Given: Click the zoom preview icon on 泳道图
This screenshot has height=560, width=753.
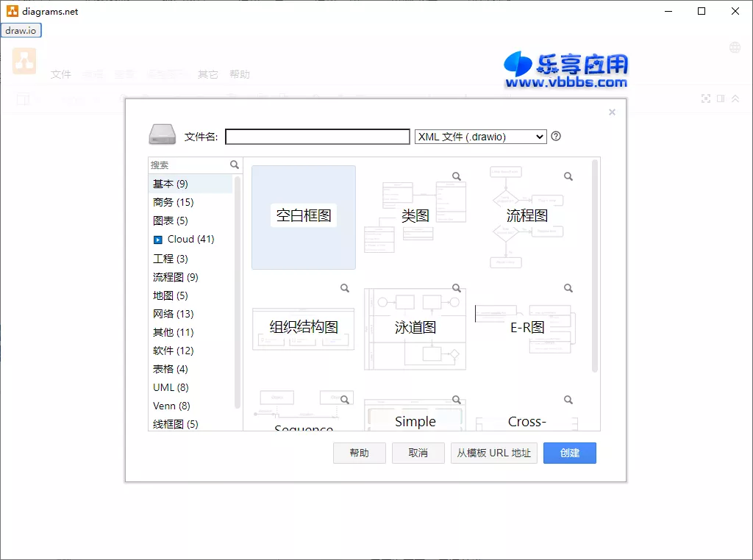Looking at the screenshot, I should 456,287.
